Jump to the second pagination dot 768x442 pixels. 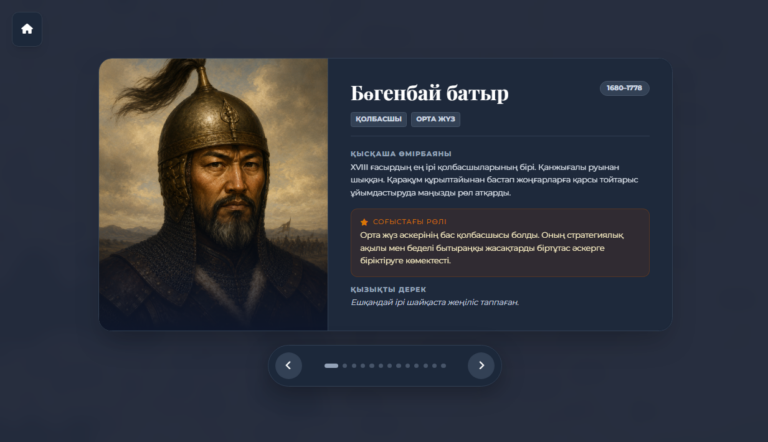tap(345, 366)
